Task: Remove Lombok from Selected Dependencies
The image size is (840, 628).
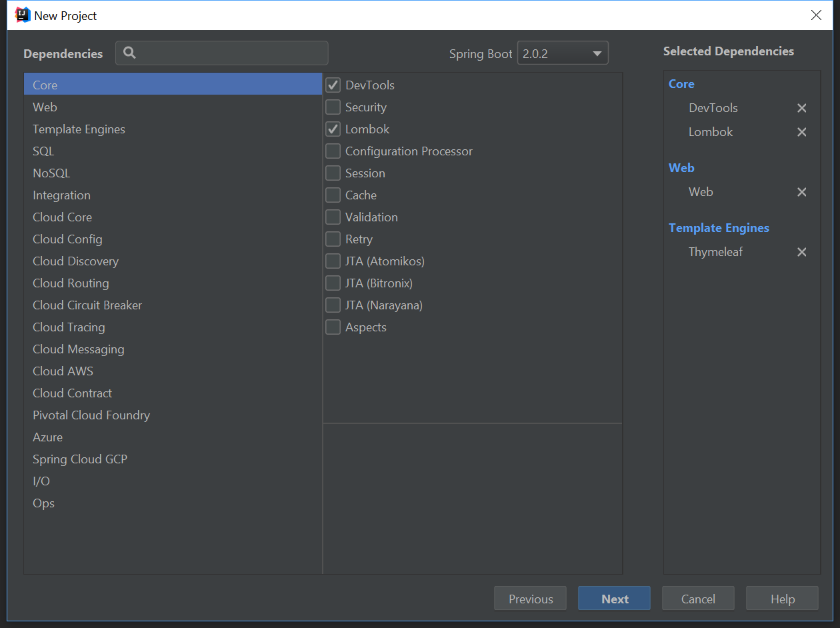Action: 802,132
